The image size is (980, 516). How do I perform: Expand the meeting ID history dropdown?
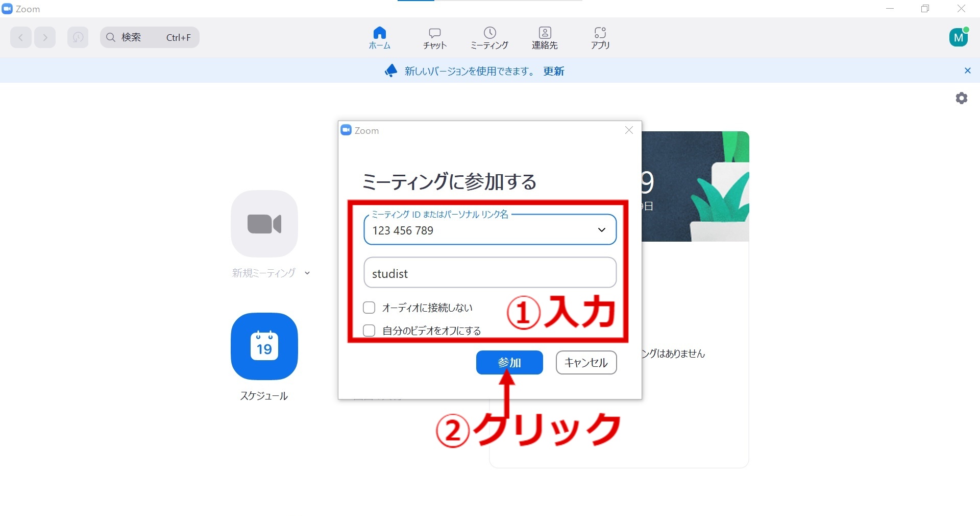pyautogui.click(x=602, y=230)
